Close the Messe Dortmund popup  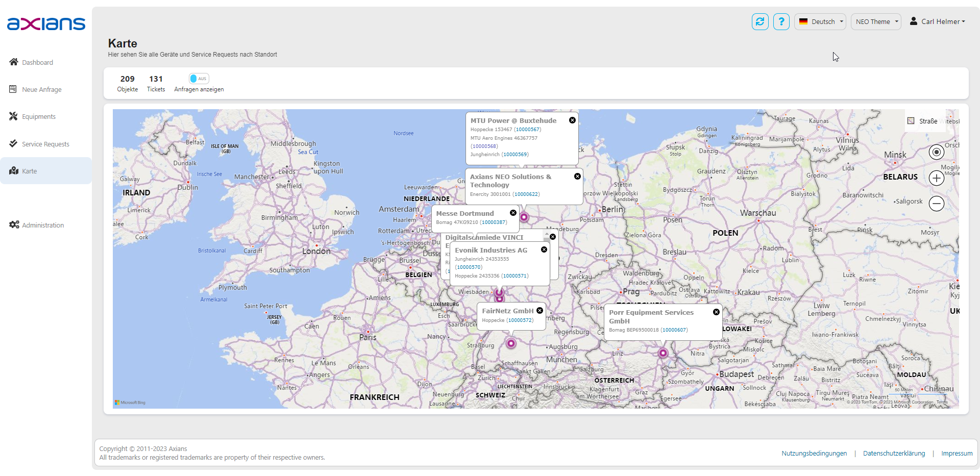[x=513, y=213]
